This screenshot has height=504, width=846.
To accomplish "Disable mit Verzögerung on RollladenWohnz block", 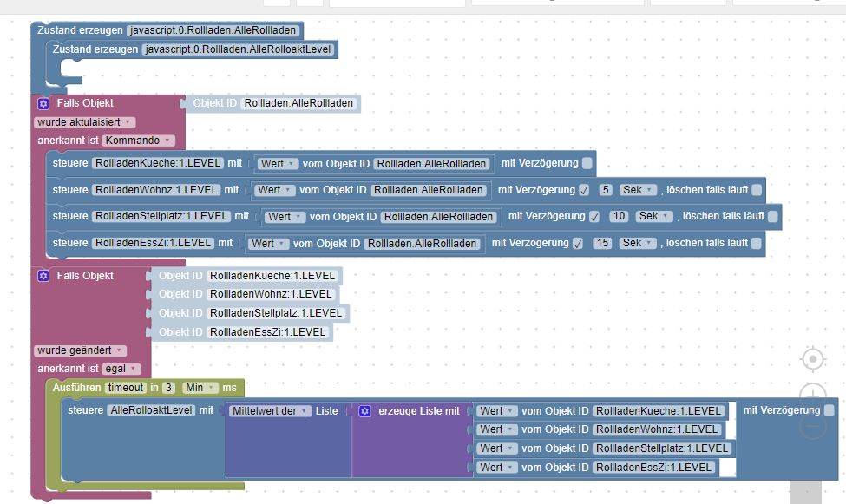I will click(x=584, y=190).
